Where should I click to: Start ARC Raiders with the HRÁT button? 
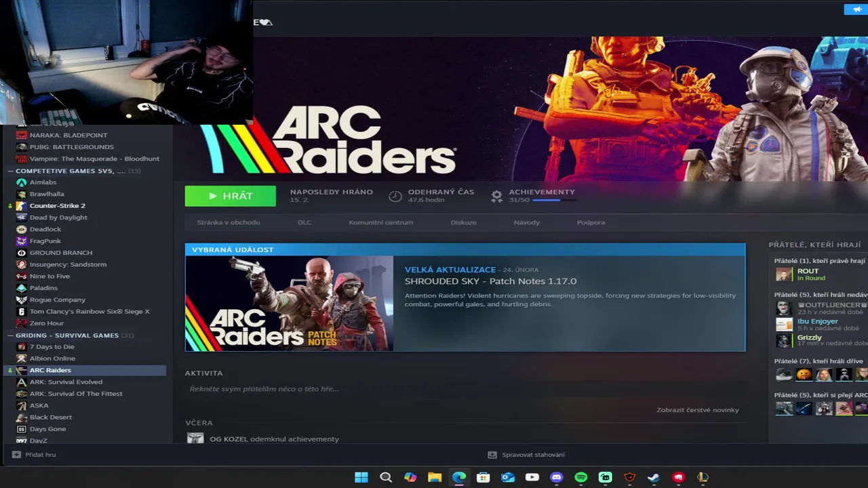click(231, 196)
